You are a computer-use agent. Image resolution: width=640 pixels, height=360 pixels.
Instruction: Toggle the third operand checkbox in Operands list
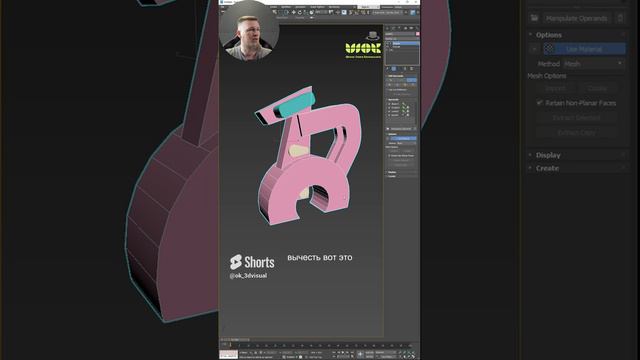[x=389, y=111]
